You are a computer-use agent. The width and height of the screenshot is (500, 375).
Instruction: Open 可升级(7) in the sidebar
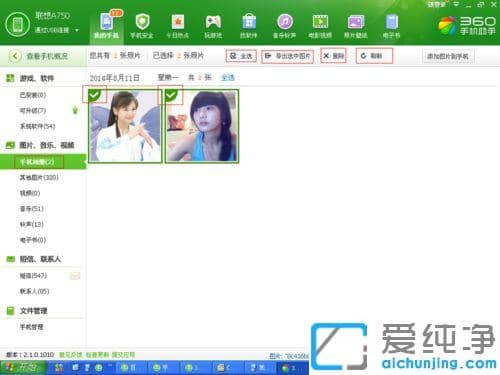point(33,110)
